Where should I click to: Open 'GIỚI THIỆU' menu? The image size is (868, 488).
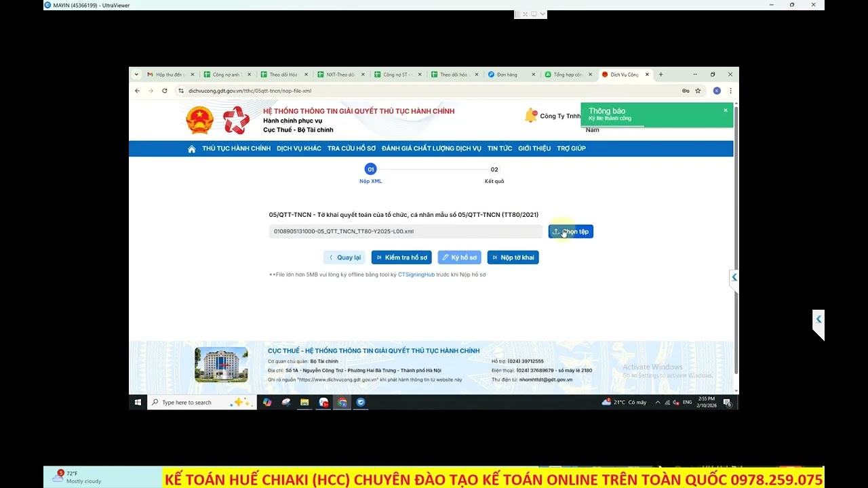(x=534, y=148)
